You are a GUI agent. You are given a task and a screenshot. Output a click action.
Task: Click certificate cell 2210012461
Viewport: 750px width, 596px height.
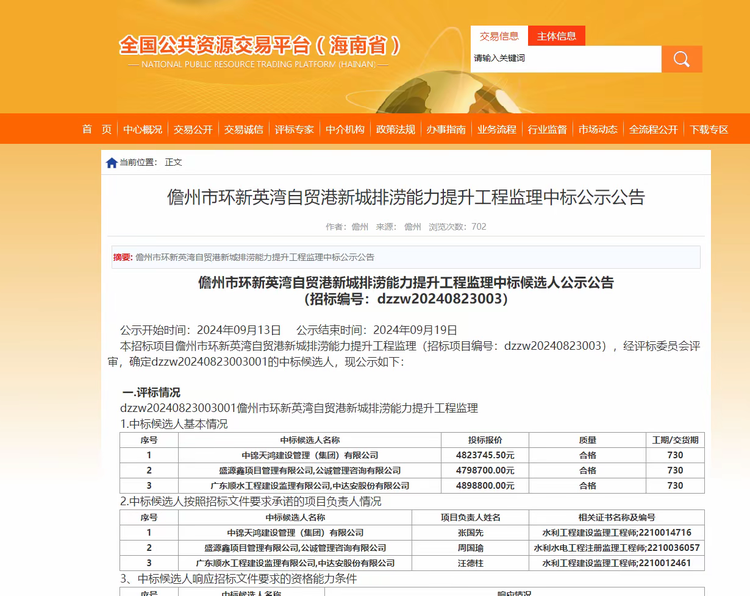click(x=617, y=563)
